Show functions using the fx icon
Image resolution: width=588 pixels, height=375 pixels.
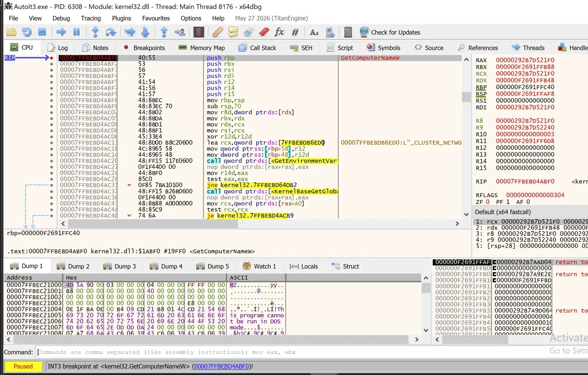[x=279, y=32]
